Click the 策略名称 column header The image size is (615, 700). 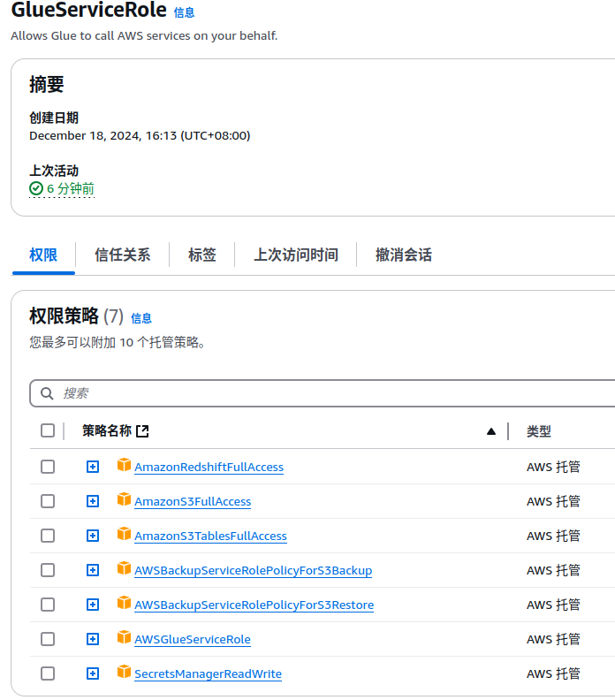click(107, 430)
